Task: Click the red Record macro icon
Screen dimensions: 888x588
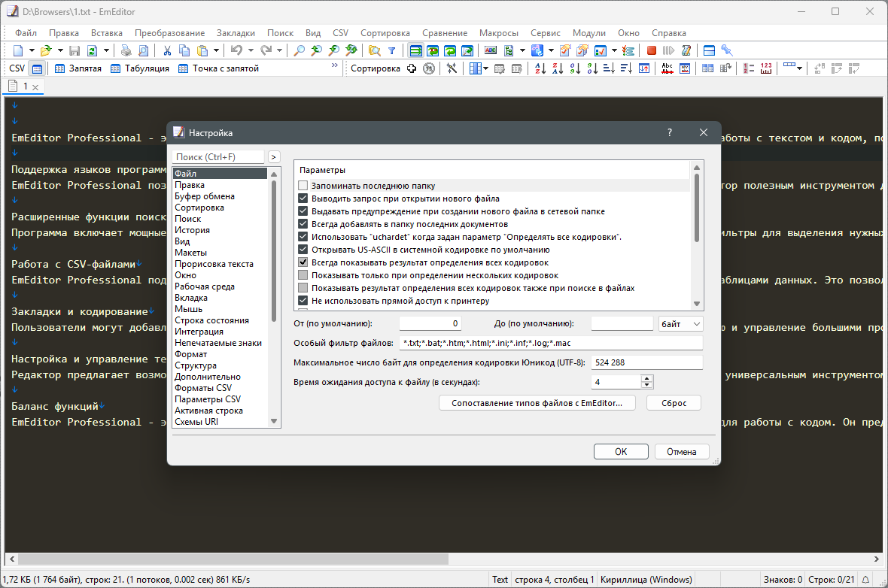Action: (651, 50)
